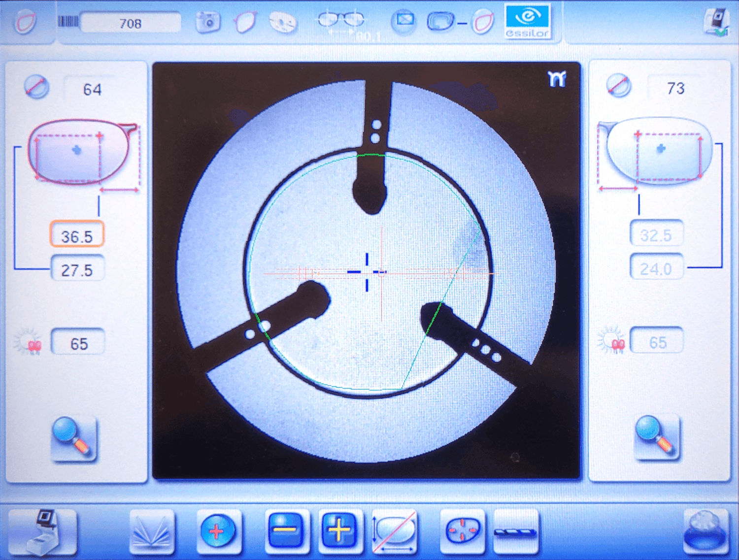Click the camera capture icon
Image resolution: width=739 pixels, height=560 pixels.
pyautogui.click(x=207, y=22)
